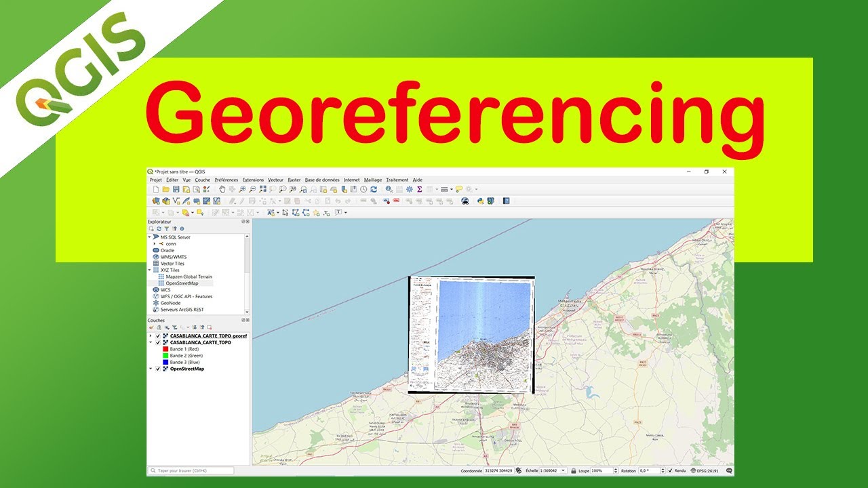This screenshot has height=488, width=868.
Task: Open the Processing toolbox gear icon
Action: 410,189
